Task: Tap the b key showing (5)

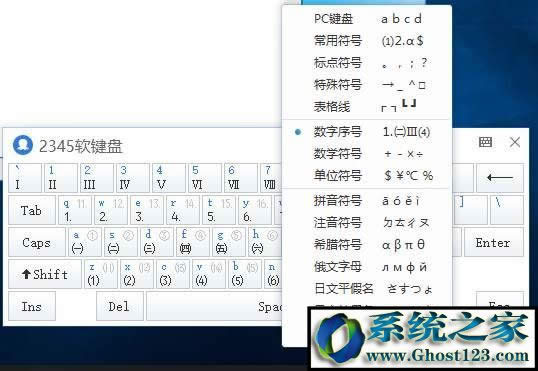Action: coord(245,274)
